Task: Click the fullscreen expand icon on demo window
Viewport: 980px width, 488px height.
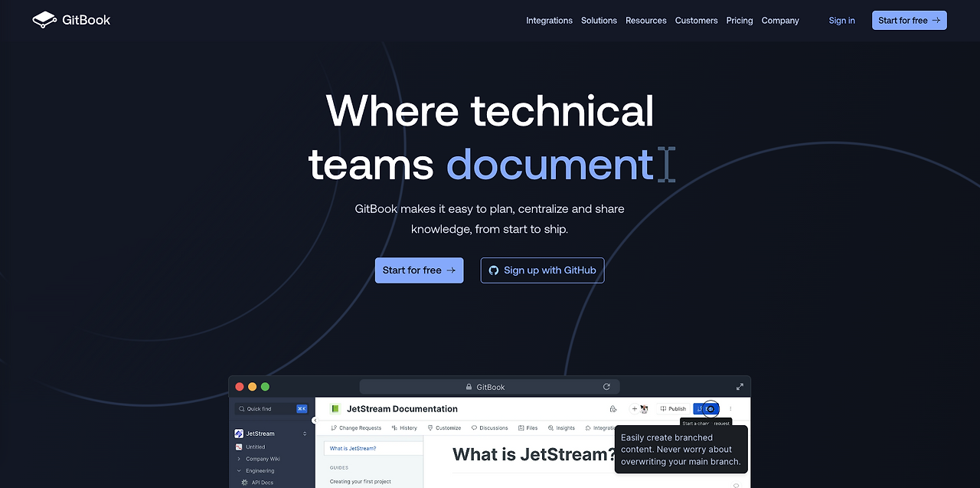Action: point(740,387)
